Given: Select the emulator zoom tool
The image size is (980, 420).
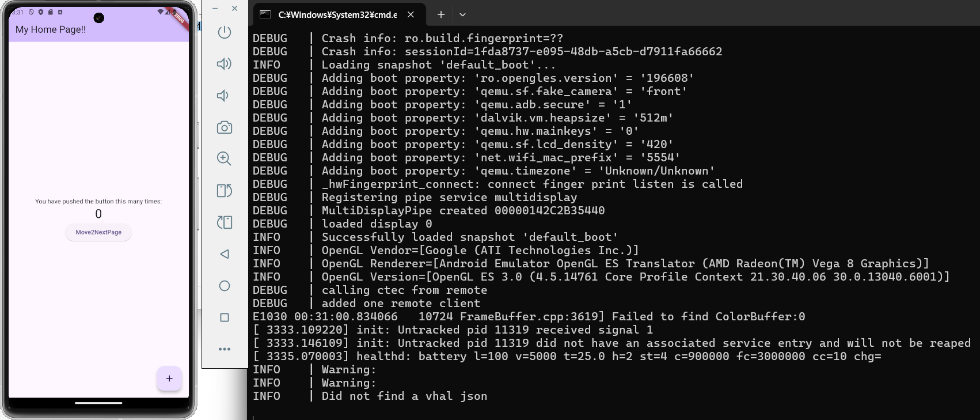Looking at the screenshot, I should pyautogui.click(x=225, y=158).
